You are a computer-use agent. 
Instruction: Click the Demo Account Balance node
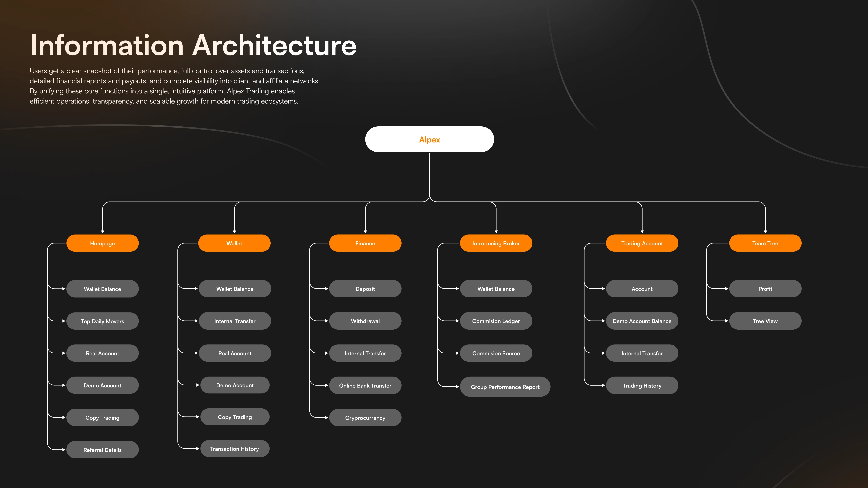coord(642,321)
